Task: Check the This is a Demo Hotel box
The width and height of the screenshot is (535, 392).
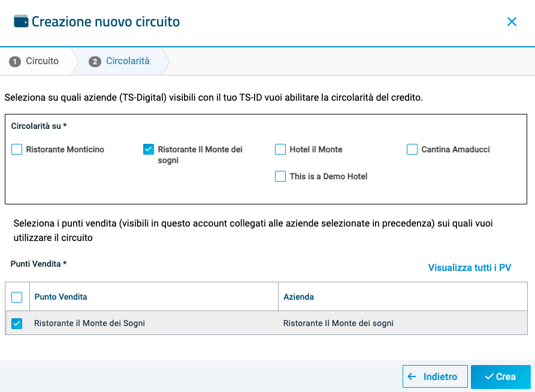Action: 280,176
